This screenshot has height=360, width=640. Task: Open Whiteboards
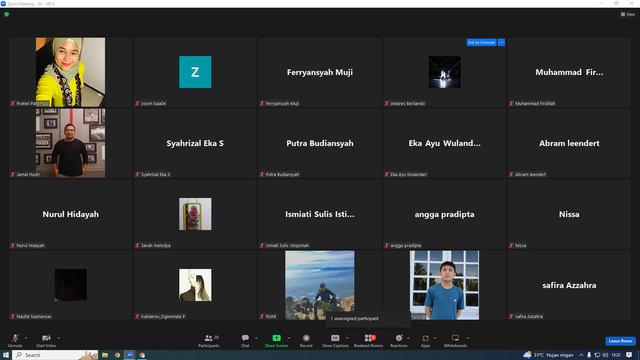[455, 340]
